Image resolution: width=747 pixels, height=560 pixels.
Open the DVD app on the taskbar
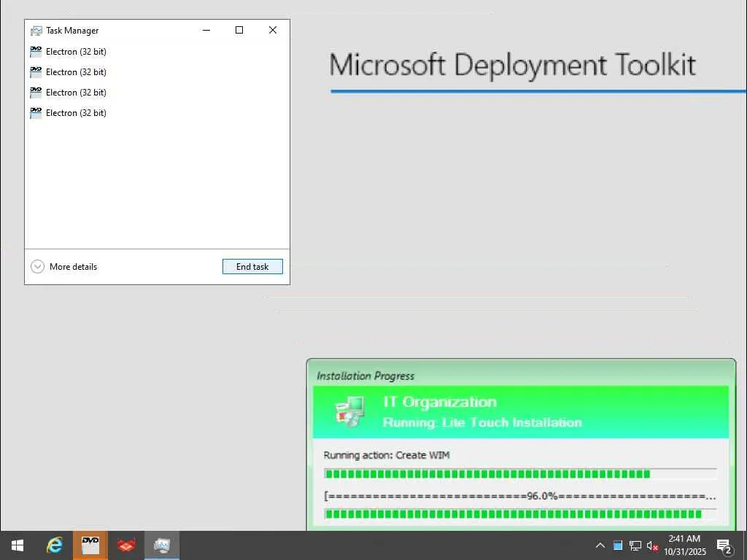coord(90,545)
